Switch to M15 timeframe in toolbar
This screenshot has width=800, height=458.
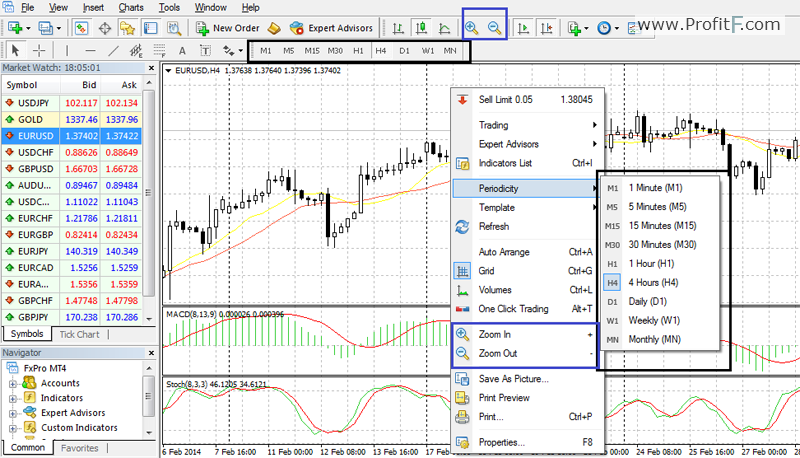312,50
